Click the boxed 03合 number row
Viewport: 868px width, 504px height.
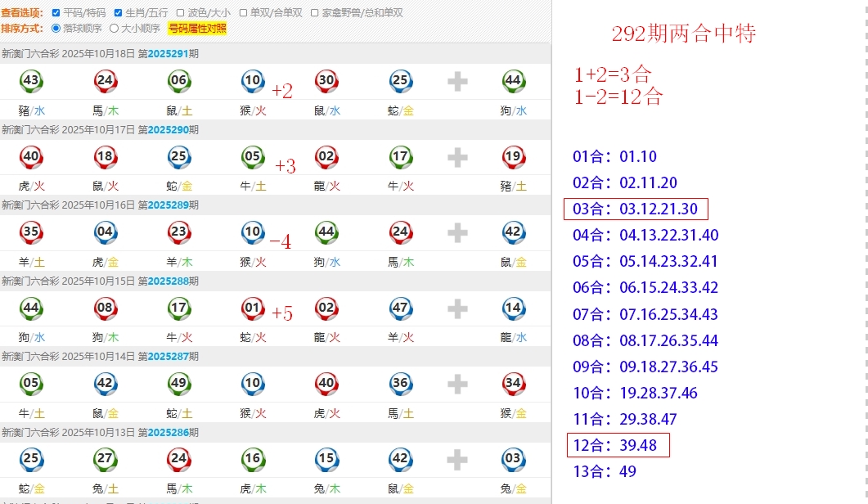coord(636,209)
